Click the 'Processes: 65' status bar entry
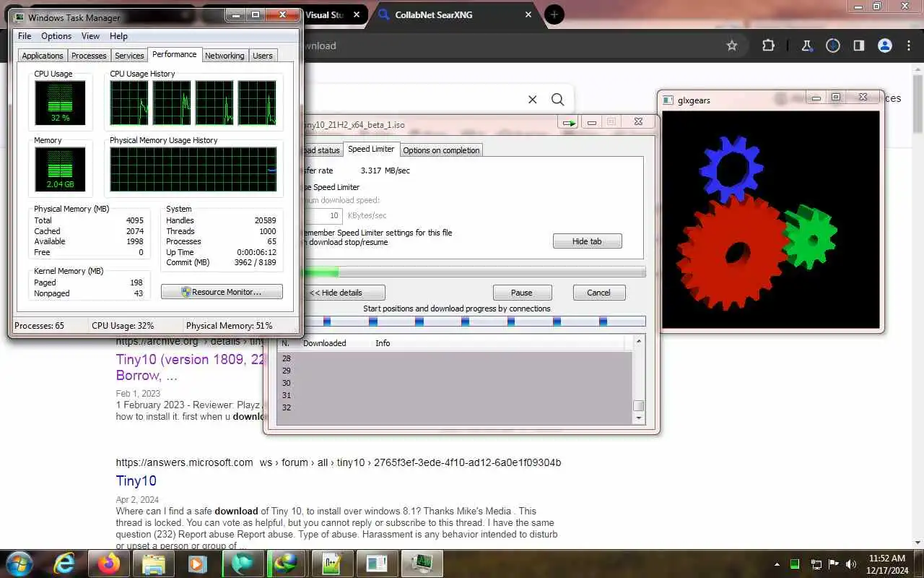This screenshot has width=924, height=578. coord(39,326)
